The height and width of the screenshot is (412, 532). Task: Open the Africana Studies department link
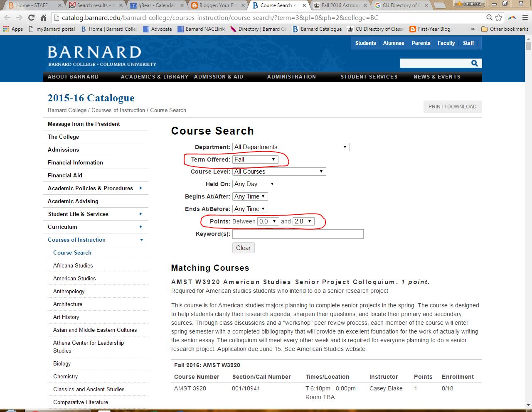pyautogui.click(x=73, y=265)
